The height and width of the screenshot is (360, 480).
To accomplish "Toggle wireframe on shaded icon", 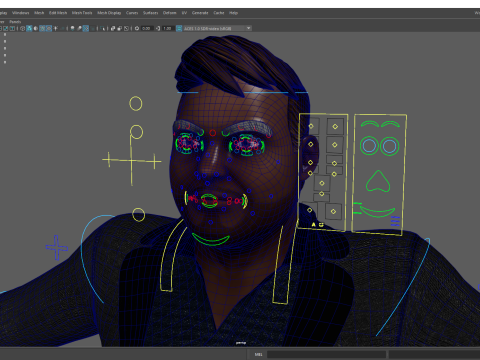I will [42, 28].
